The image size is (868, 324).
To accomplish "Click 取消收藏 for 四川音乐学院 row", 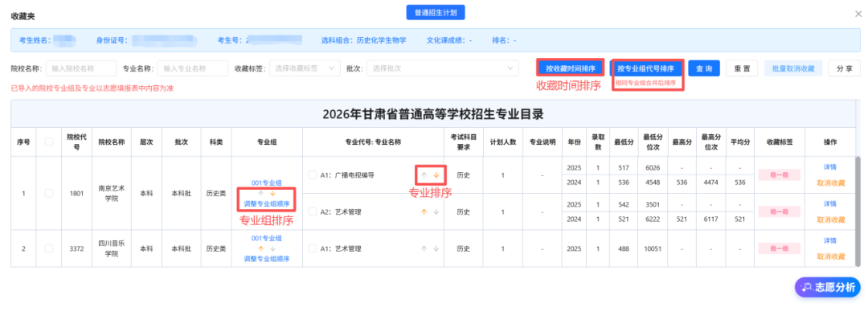I will tap(830, 256).
